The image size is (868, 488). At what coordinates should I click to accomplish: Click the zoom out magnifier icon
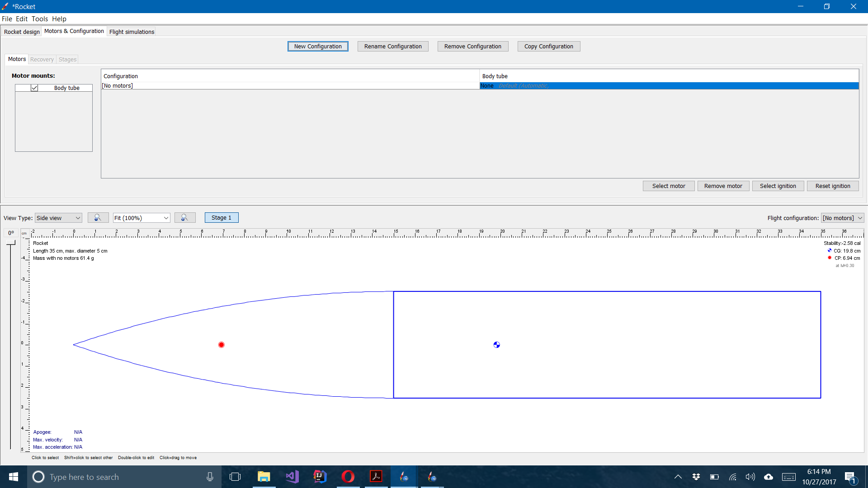point(98,217)
